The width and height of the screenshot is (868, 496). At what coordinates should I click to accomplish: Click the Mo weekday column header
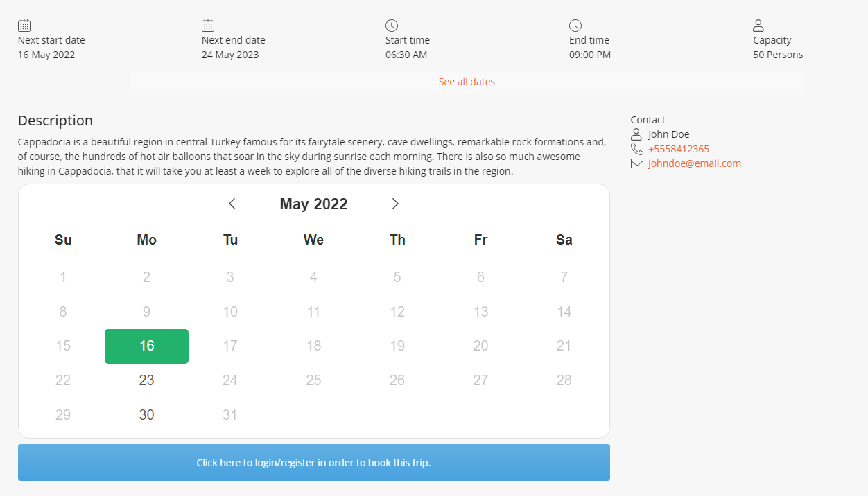(146, 240)
